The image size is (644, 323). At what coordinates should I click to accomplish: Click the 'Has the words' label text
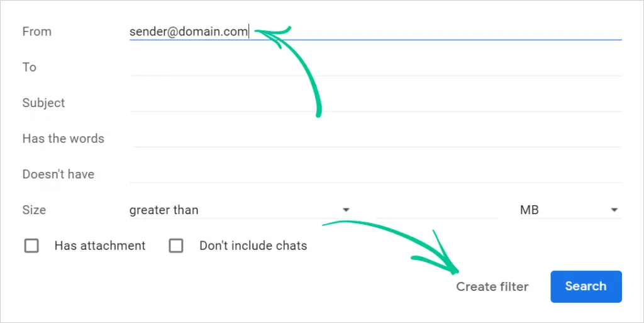click(x=63, y=138)
